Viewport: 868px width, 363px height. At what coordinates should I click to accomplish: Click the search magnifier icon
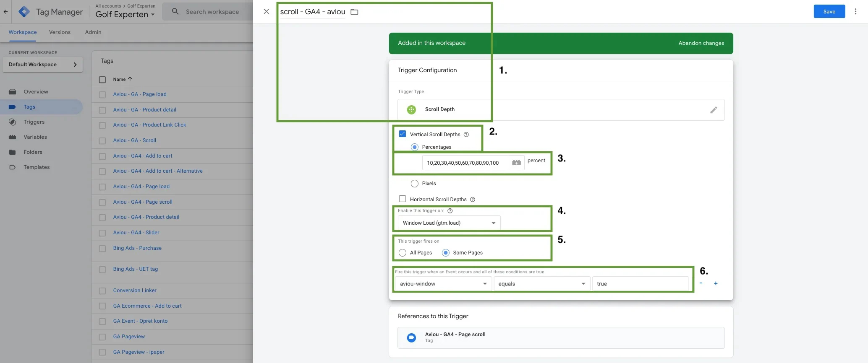tap(175, 12)
